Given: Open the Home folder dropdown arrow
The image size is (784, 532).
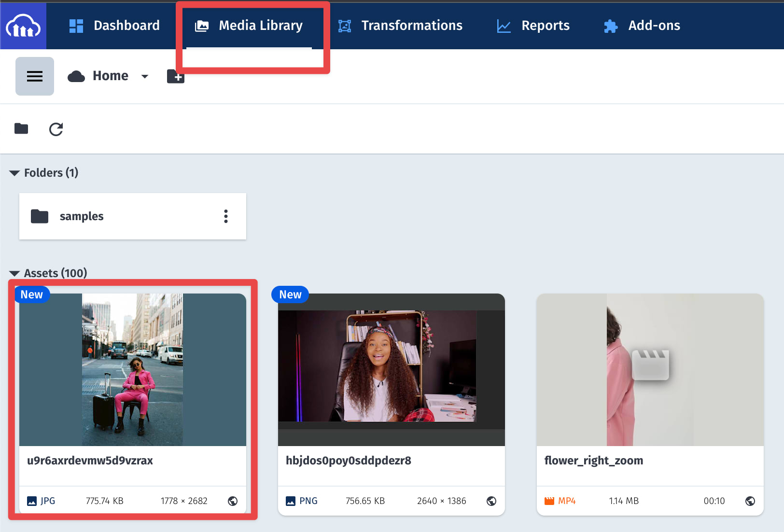Looking at the screenshot, I should point(145,76).
